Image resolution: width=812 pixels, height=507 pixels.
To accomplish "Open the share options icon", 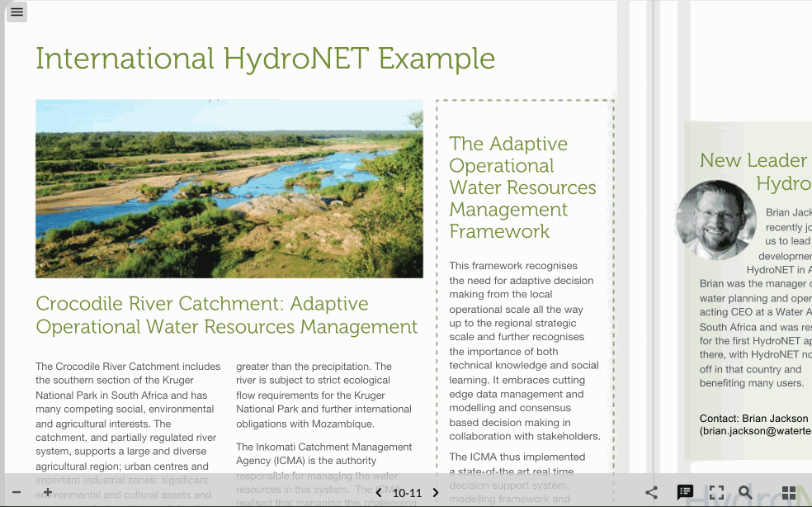I will pyautogui.click(x=651, y=492).
